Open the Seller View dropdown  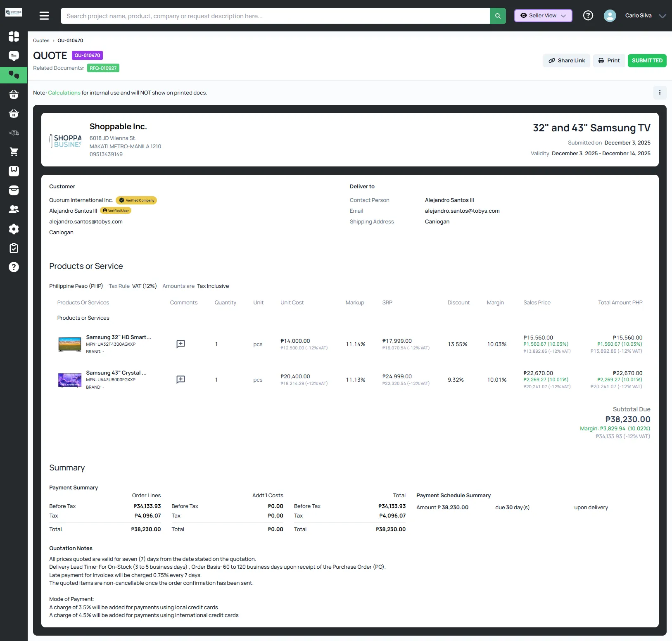[543, 16]
